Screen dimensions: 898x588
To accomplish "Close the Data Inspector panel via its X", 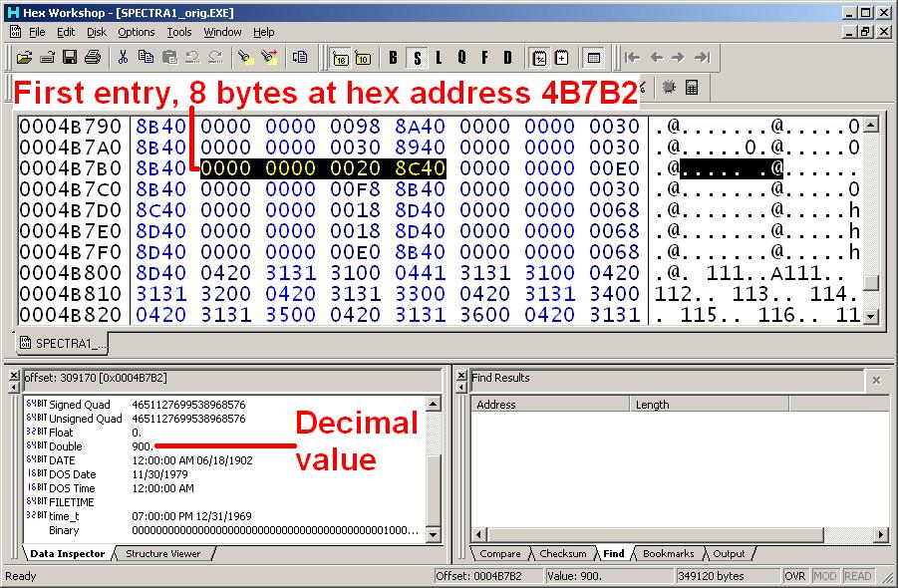I will coord(14,375).
